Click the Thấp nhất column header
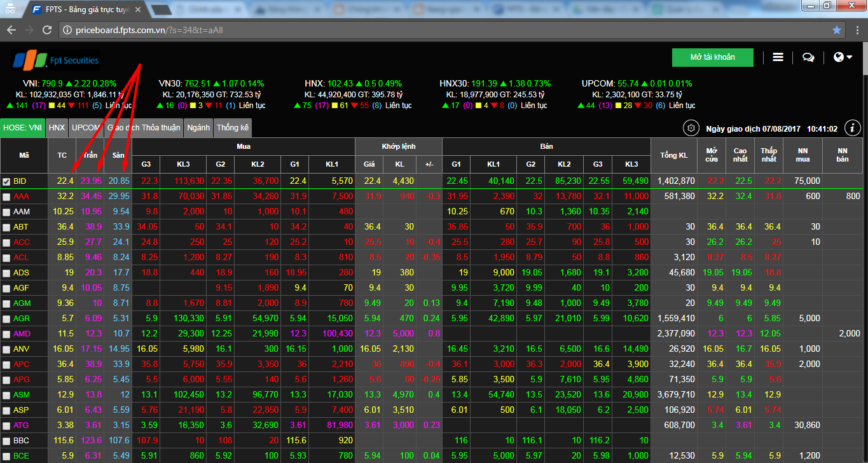 (x=769, y=155)
